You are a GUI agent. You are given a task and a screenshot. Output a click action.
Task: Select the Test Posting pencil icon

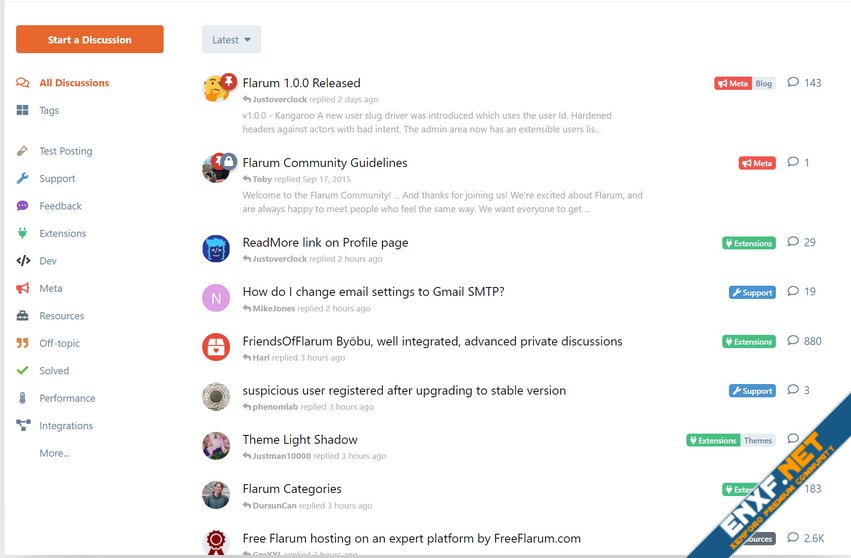click(x=22, y=151)
